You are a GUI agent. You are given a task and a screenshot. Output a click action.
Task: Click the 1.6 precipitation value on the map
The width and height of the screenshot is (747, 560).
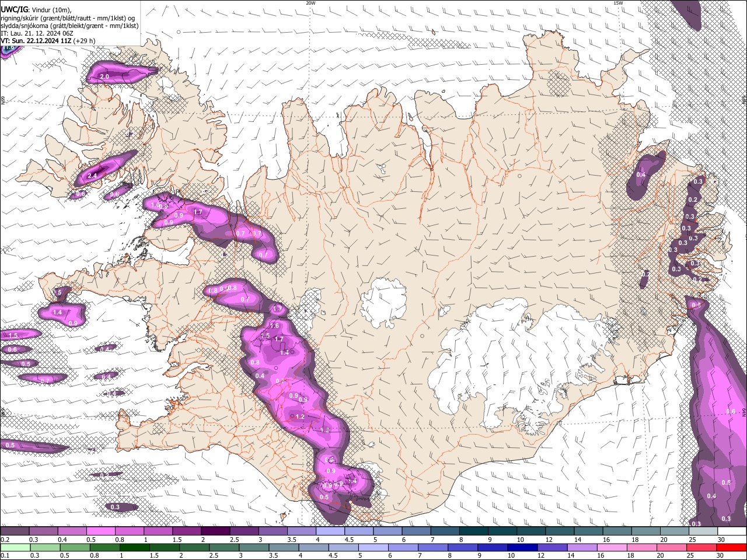pos(274,325)
